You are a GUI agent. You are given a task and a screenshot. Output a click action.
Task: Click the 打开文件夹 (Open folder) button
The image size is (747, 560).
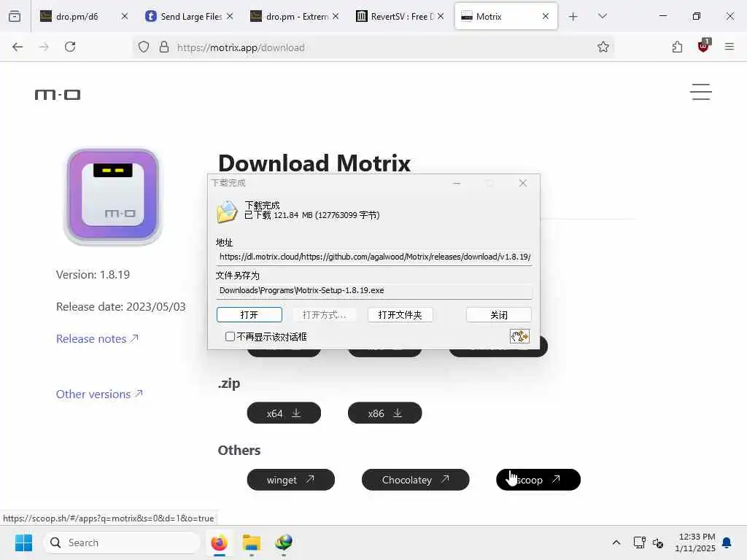[x=400, y=315]
